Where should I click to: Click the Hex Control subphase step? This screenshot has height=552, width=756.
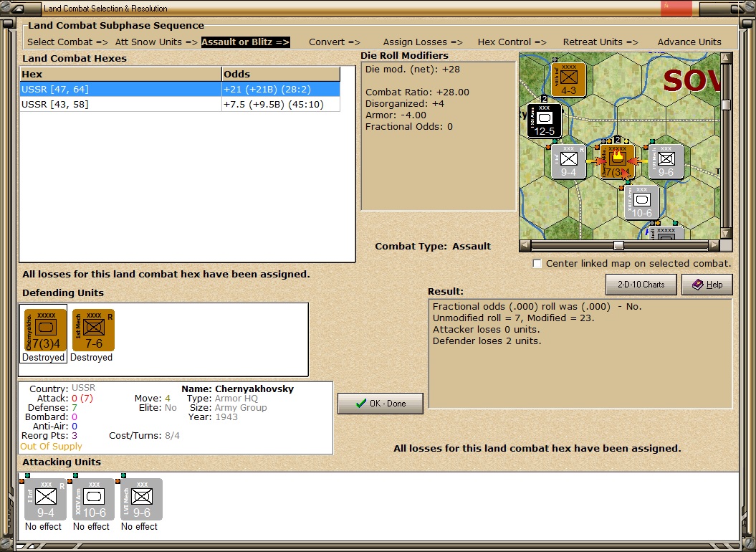coord(512,42)
